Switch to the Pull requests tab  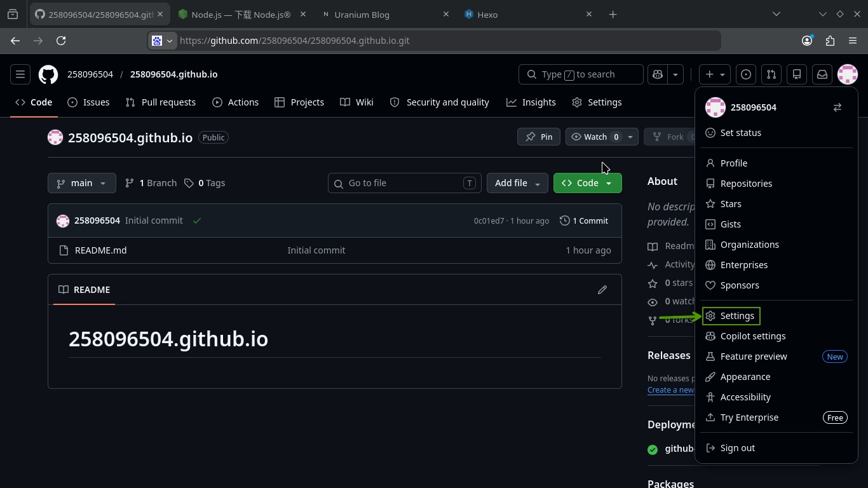pyautogui.click(x=161, y=102)
